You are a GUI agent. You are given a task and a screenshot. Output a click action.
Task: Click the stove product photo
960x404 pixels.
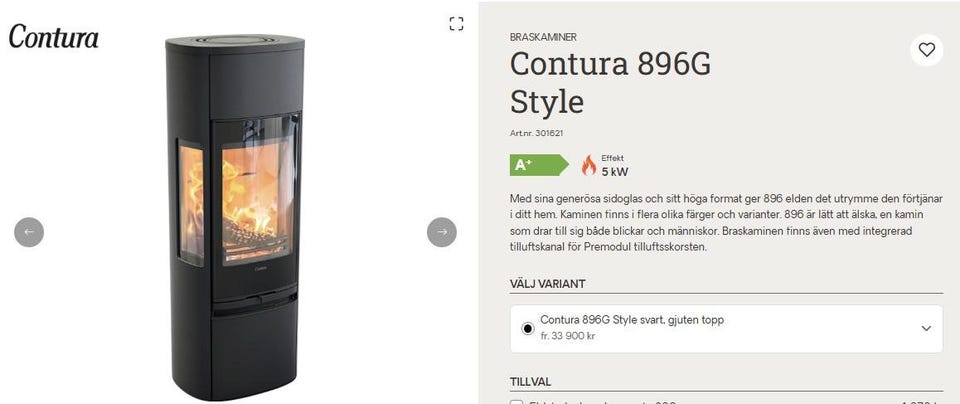234,217
